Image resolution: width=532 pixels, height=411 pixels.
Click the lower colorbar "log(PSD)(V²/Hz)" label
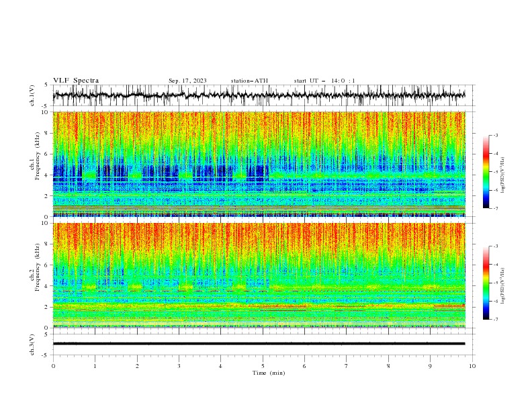click(502, 286)
